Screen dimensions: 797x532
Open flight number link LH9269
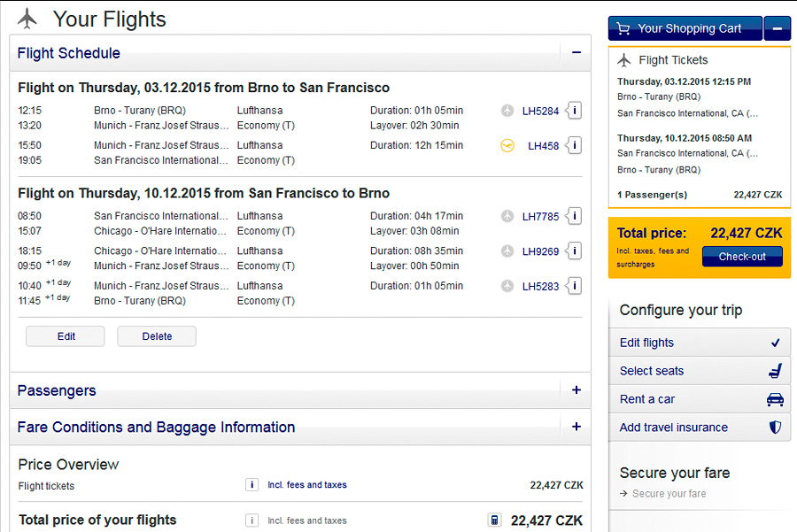pos(540,252)
